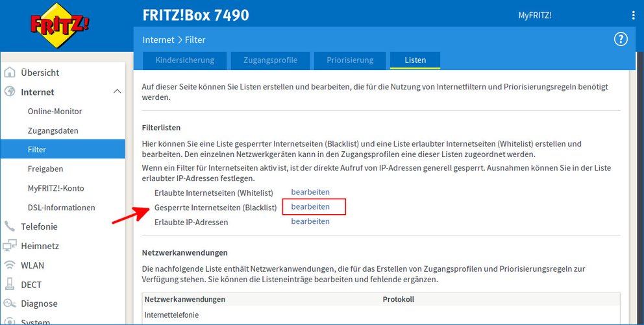
Task: Click the Filterlisten heading
Action: [x=161, y=128]
